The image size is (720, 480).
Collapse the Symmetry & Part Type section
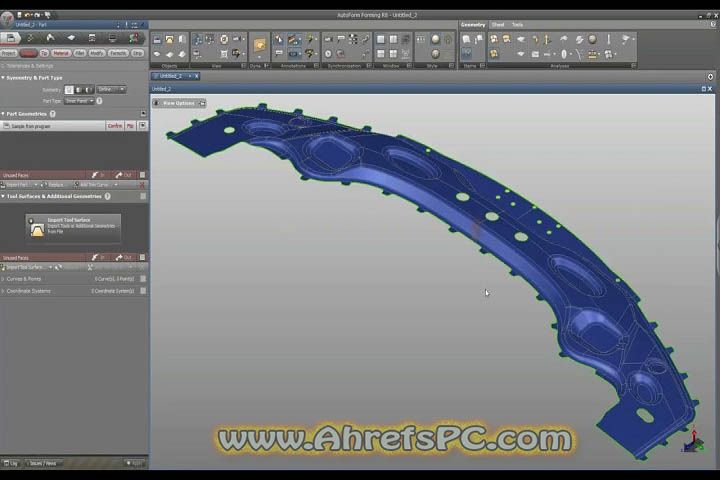(3, 78)
